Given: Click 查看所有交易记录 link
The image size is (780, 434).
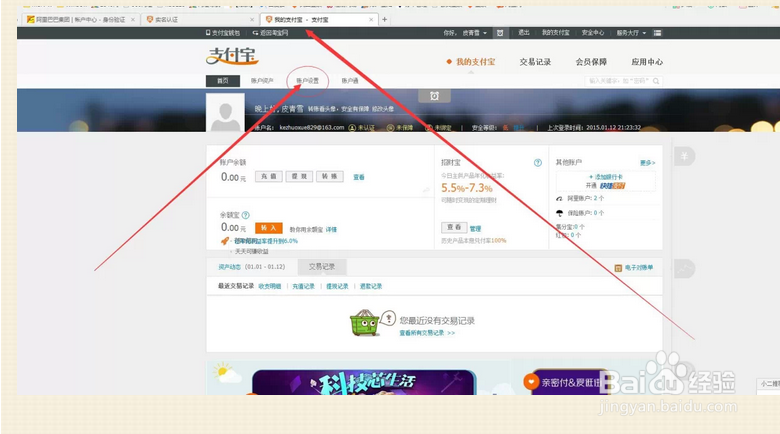Looking at the screenshot, I should 427,333.
